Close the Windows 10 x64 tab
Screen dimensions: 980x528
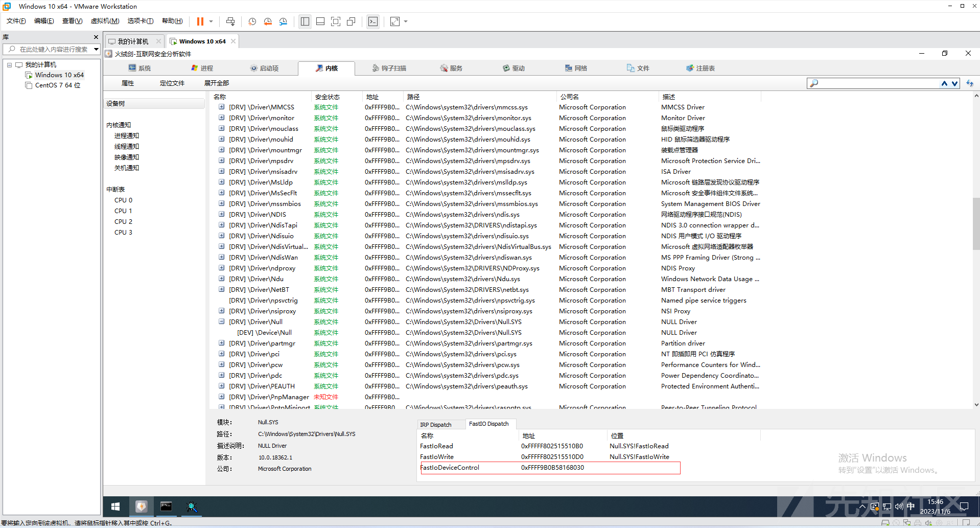coord(234,41)
